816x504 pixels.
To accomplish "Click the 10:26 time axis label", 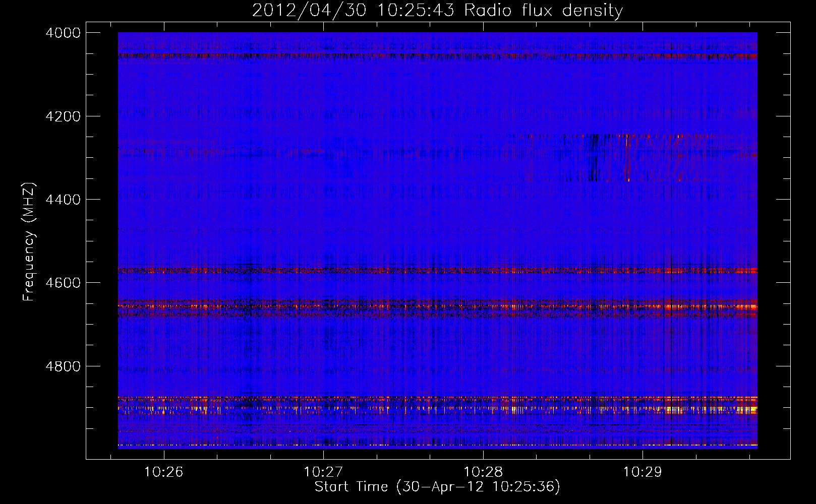I will point(163,472).
